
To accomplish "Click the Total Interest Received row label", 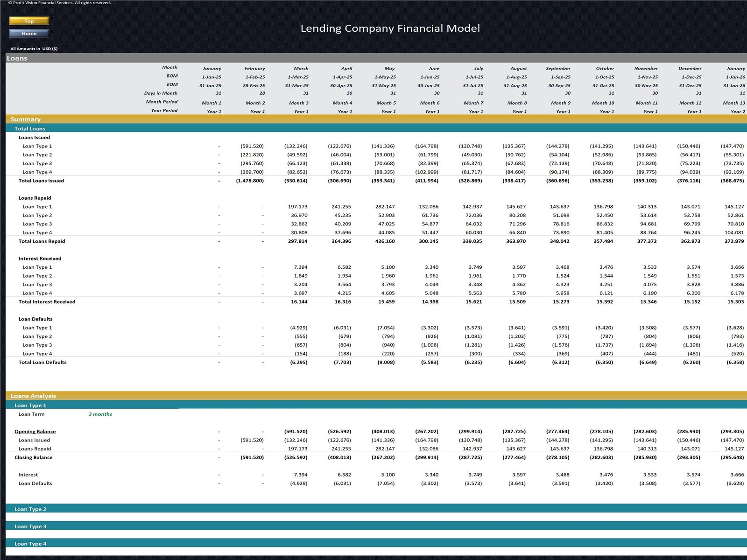I will 47,302.
